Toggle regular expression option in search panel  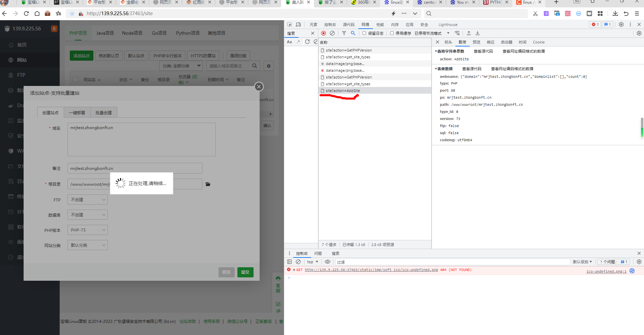298,42
